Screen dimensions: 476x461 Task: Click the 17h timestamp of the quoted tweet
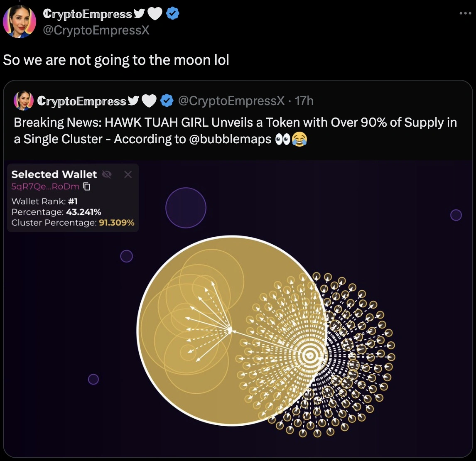coord(304,101)
